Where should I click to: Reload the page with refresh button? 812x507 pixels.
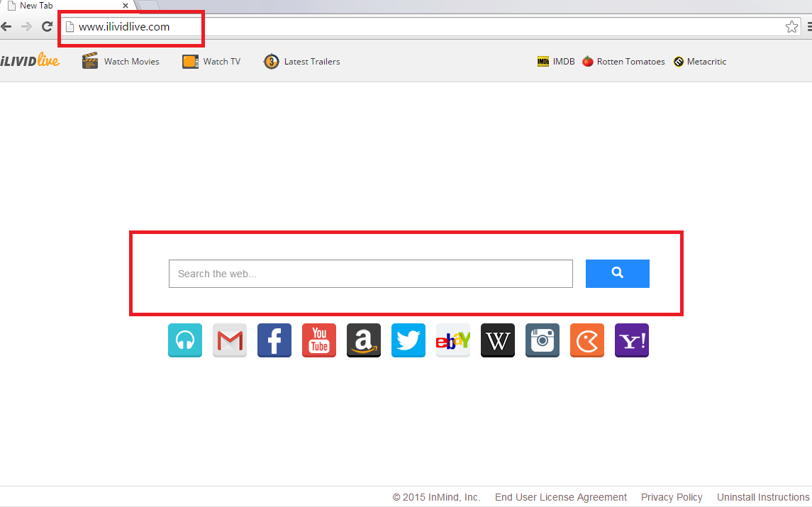(48, 27)
